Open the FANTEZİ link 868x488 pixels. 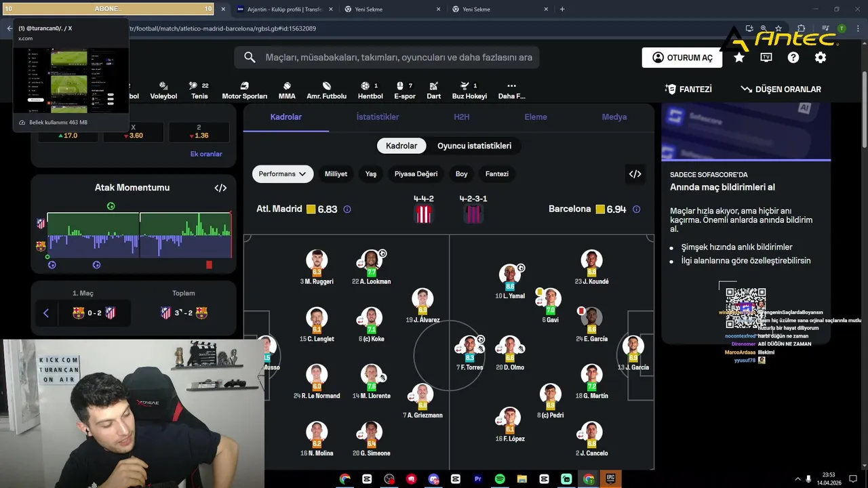click(688, 89)
